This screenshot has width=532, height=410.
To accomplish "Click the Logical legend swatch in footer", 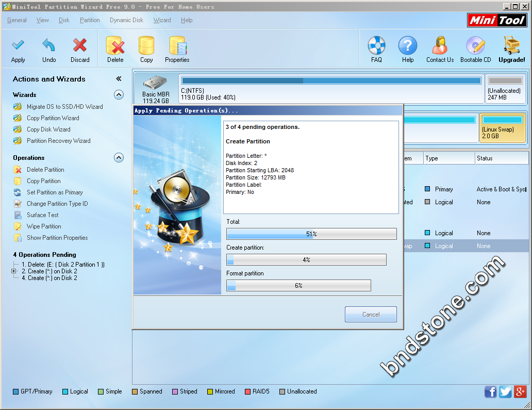I will point(65,391).
